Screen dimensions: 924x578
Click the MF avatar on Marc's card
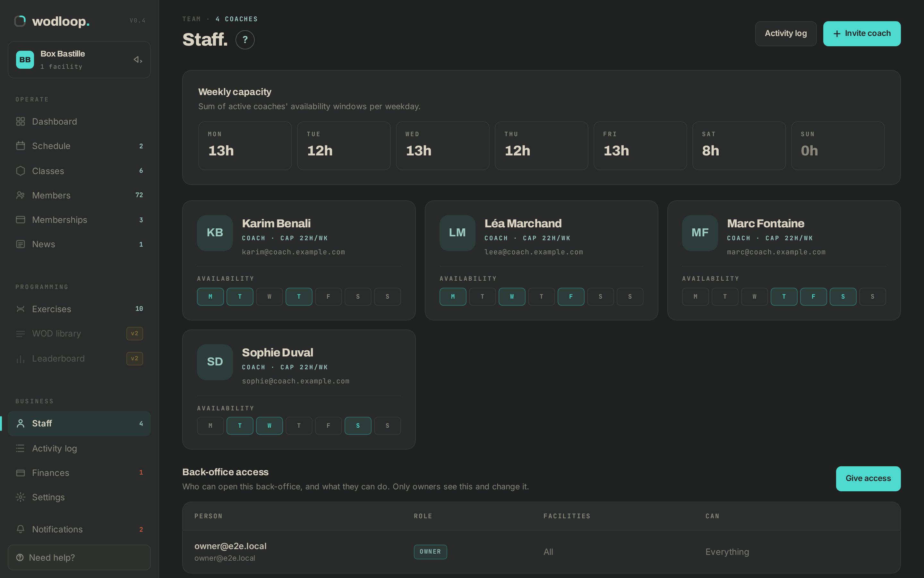pyautogui.click(x=700, y=233)
